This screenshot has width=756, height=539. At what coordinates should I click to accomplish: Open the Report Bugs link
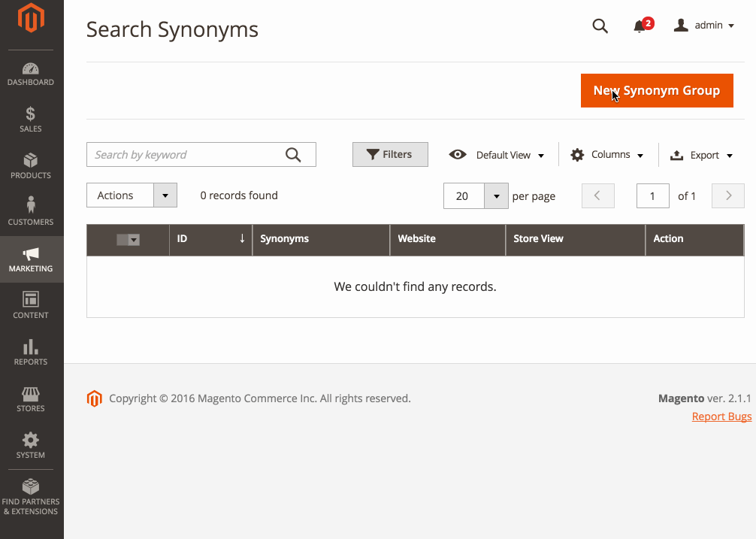pos(721,416)
